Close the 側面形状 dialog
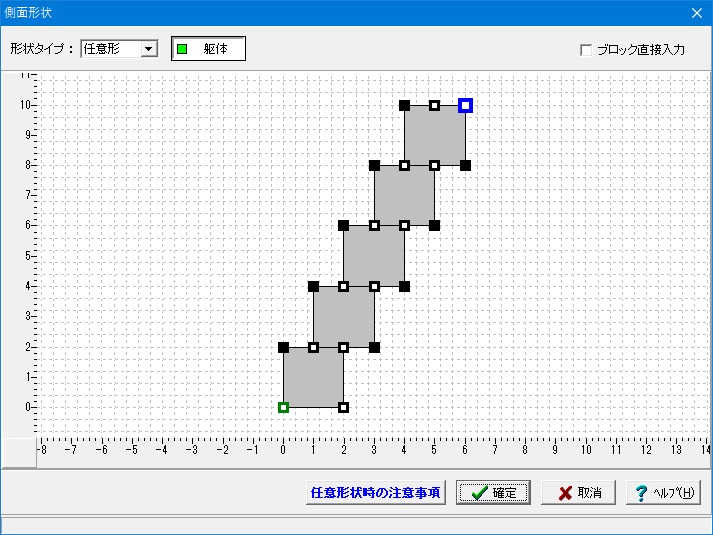The height and width of the screenshot is (535, 713). [x=697, y=13]
